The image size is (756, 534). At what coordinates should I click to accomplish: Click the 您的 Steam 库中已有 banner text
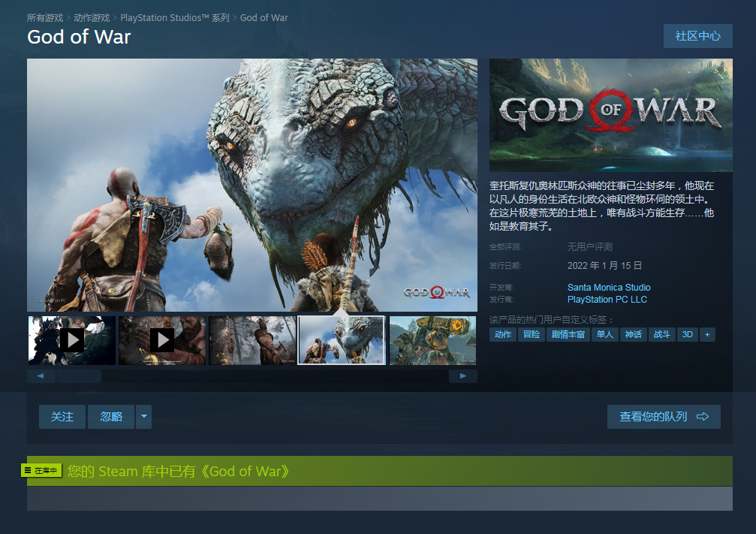[179, 472]
